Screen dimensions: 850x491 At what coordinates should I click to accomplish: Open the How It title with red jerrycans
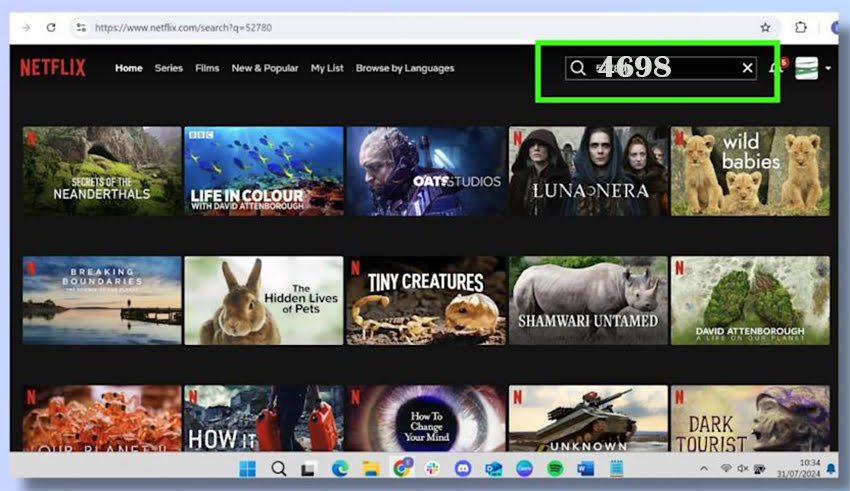tap(264, 418)
